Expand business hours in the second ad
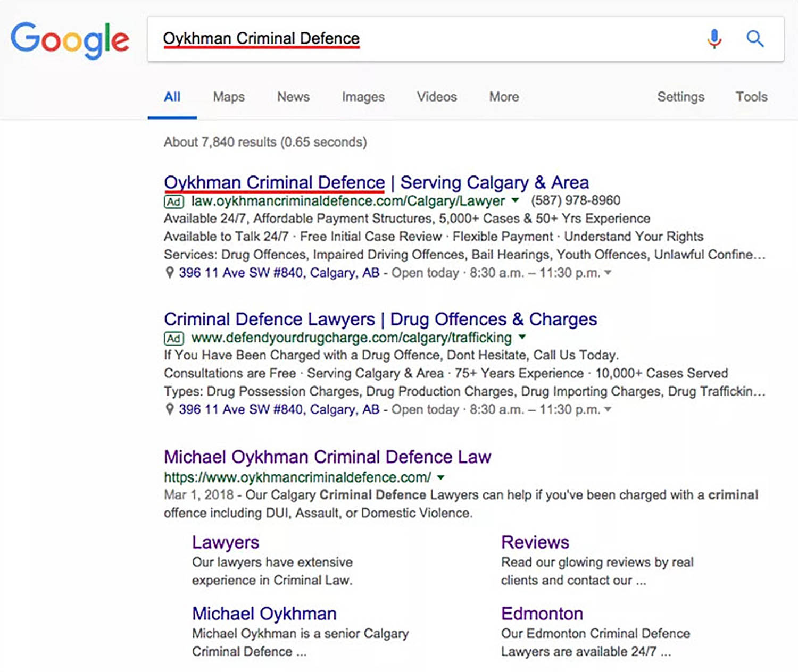This screenshot has height=672, width=798. (x=608, y=409)
